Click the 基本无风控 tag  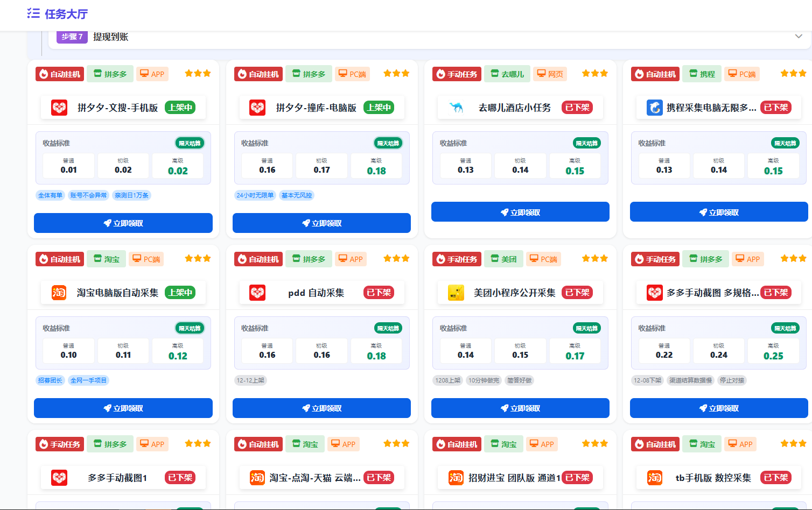297,195
